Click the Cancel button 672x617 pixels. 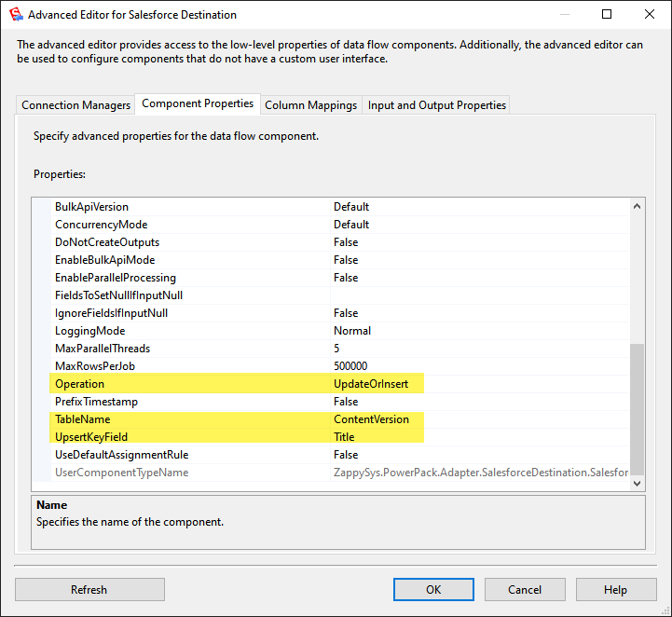[x=525, y=589]
